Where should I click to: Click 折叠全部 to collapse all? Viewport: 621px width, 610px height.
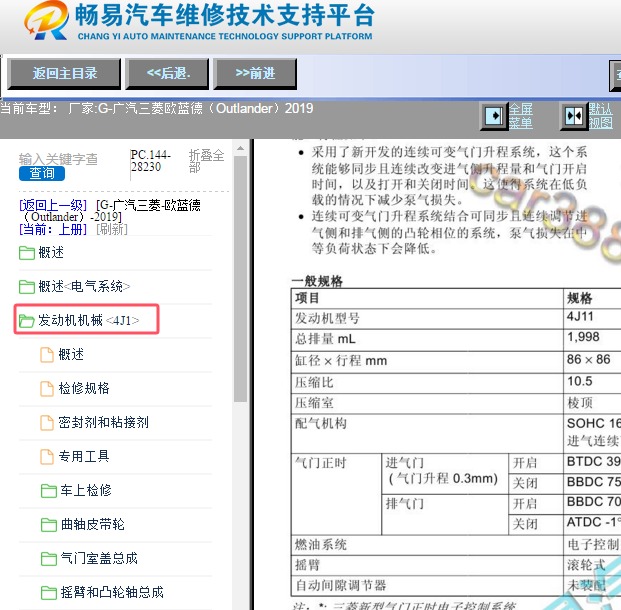[x=206, y=161]
